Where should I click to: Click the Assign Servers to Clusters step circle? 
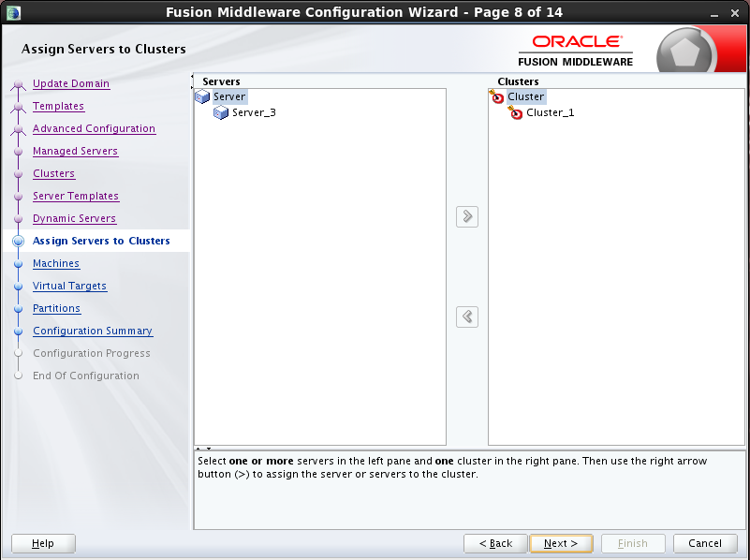pos(18,241)
